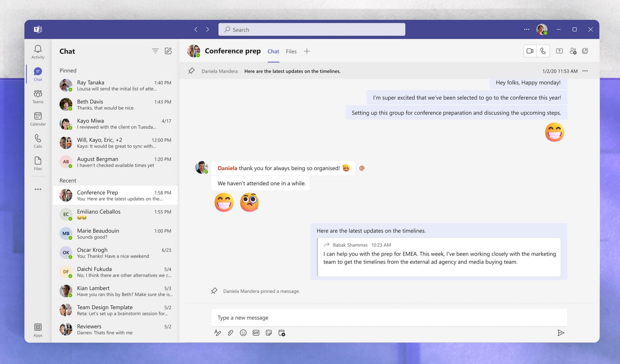Add a new tab with the plus button

(307, 52)
